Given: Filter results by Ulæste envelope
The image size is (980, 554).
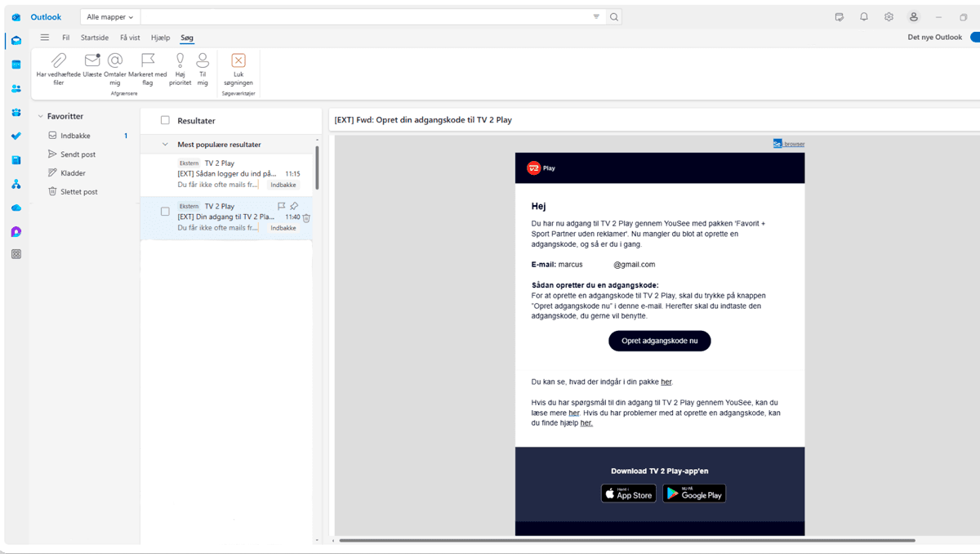Looking at the screenshot, I should coord(92,65).
